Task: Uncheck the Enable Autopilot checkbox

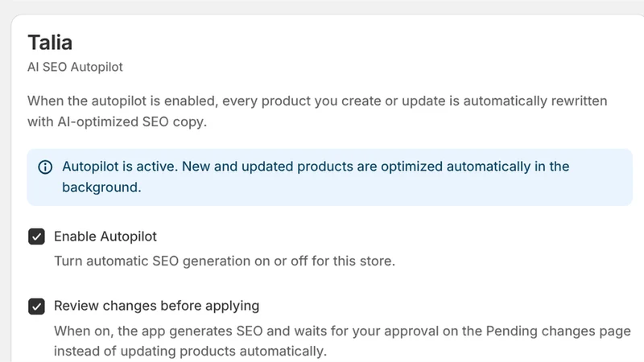Action: coord(36,237)
